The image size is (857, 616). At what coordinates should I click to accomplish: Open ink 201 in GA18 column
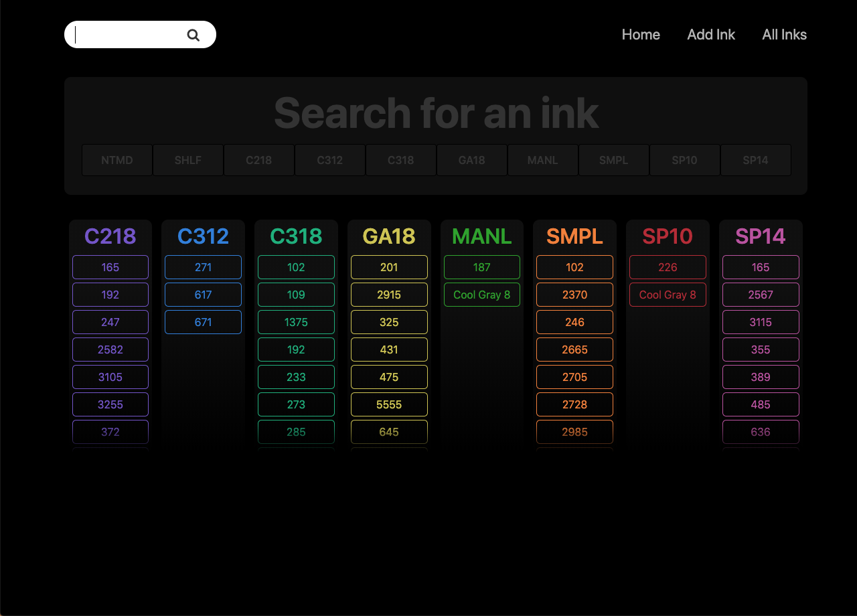389,267
